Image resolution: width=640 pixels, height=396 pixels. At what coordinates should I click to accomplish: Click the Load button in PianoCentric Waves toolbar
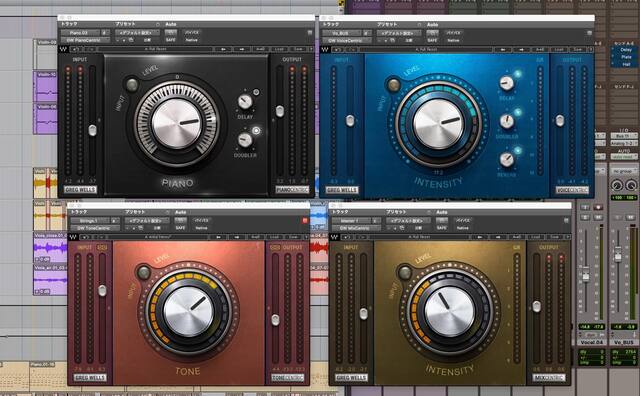[x=279, y=49]
